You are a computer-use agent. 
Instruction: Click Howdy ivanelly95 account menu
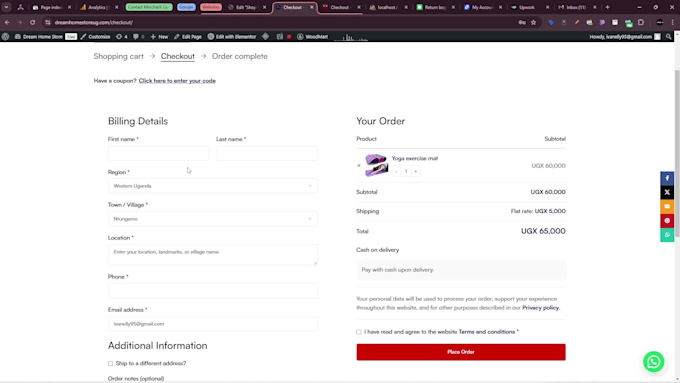pyautogui.click(x=625, y=37)
